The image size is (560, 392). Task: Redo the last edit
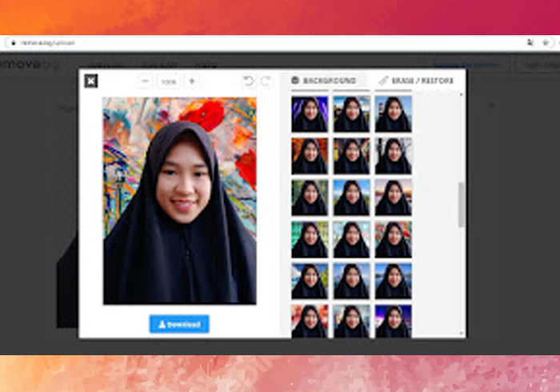point(266,81)
